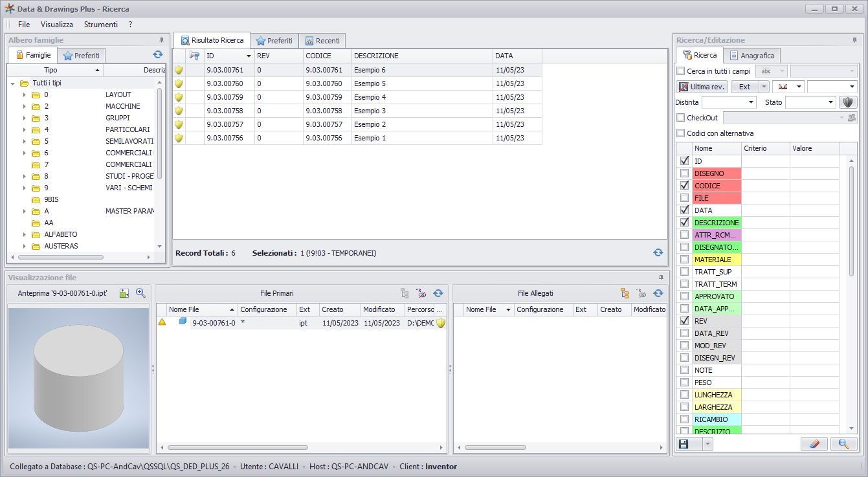This screenshot has height=477, width=868.
Task: Open Preferiti tab in results area
Action: [274, 41]
